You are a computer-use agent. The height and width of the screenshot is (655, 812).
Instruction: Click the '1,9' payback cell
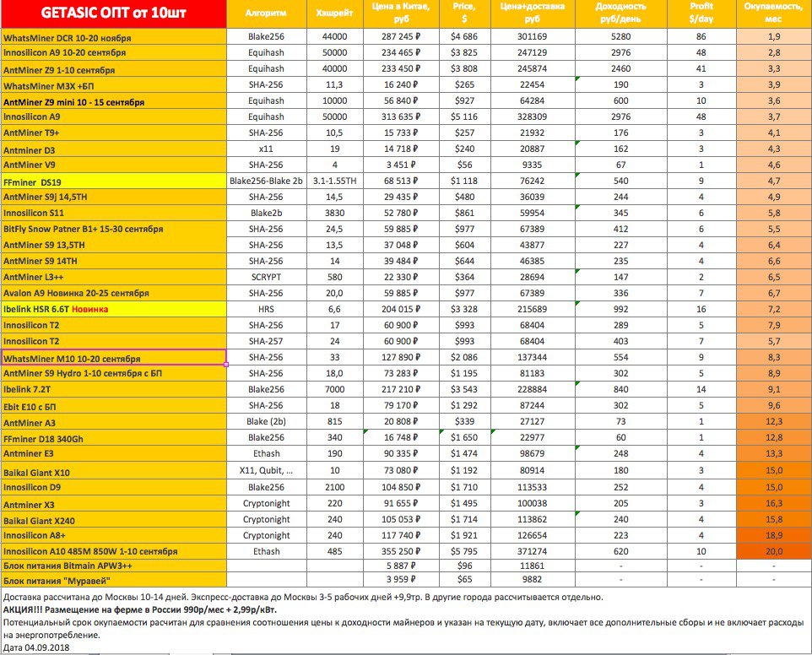(x=774, y=37)
